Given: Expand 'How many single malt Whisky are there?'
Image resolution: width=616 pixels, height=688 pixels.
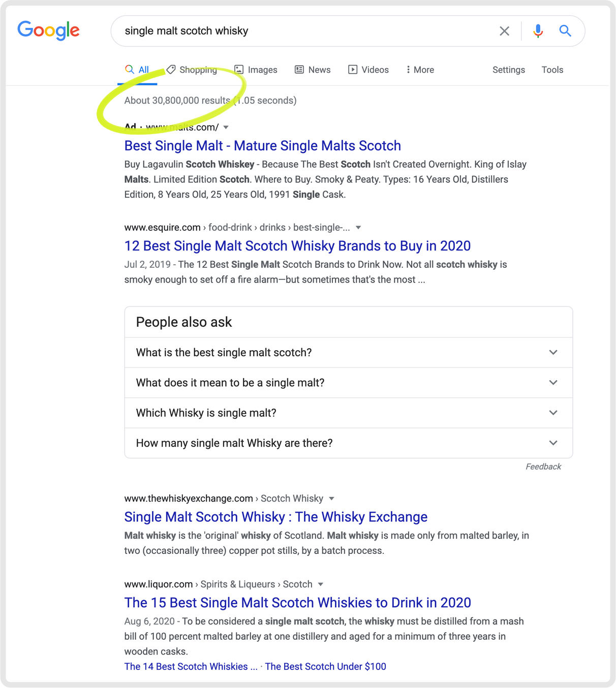Looking at the screenshot, I should click(x=349, y=443).
